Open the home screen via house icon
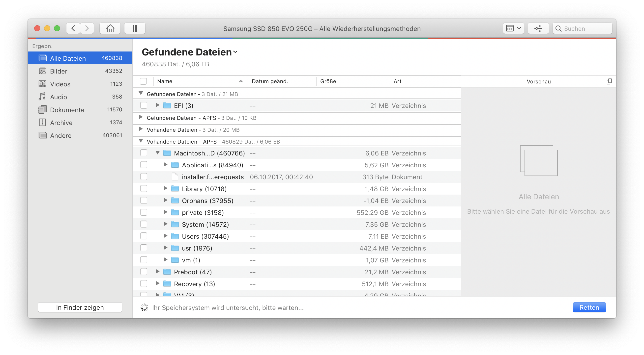The height and width of the screenshot is (355, 644). (x=110, y=28)
